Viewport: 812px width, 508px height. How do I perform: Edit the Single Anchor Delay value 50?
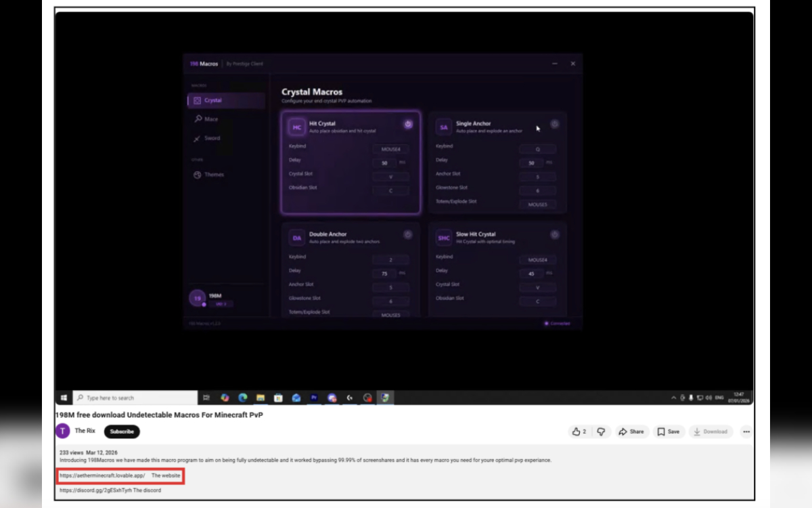531,163
